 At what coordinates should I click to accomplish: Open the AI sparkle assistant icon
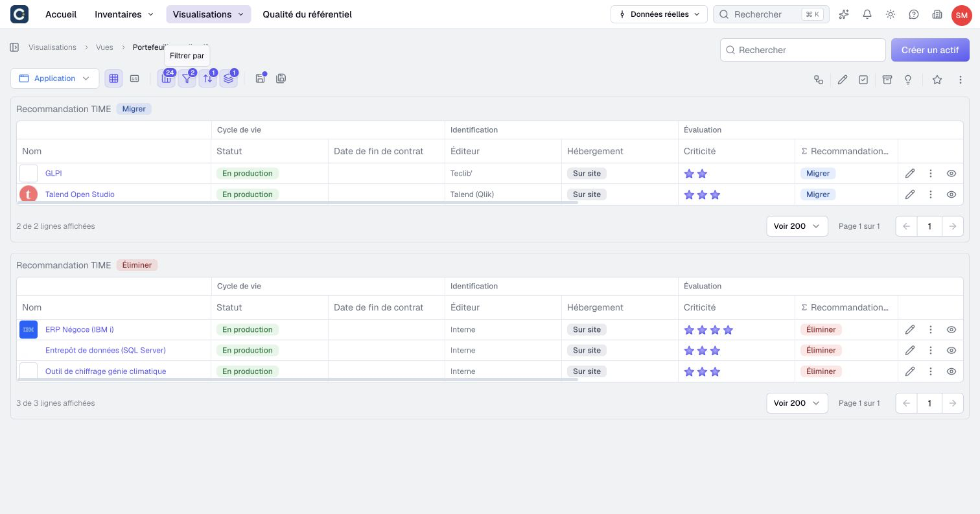[x=844, y=14]
